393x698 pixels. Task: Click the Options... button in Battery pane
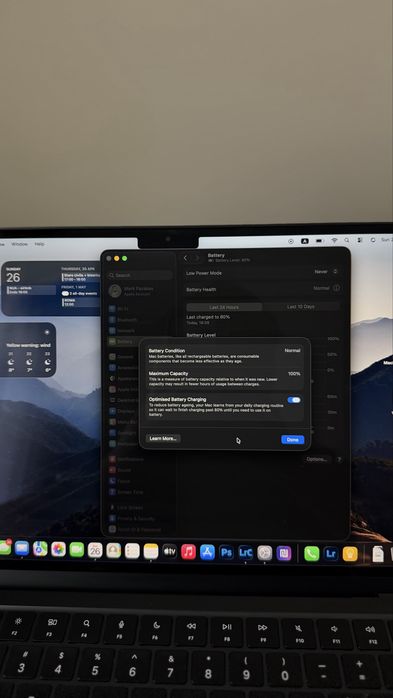[x=317, y=459]
